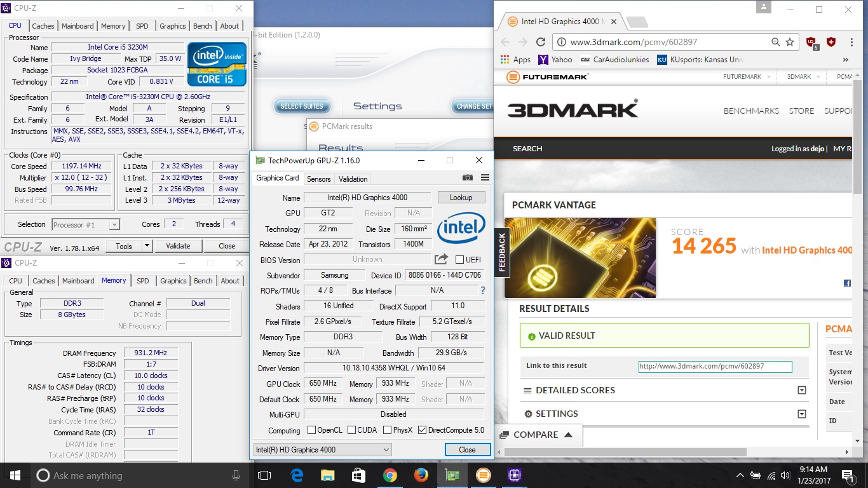
Task: Show hidden system tray icons
Action: coord(740,475)
